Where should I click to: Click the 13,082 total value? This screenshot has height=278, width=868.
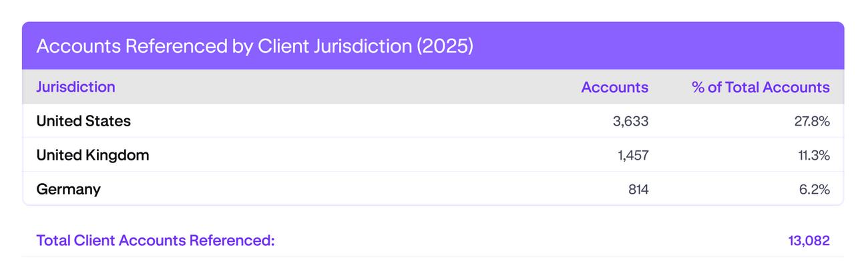(x=809, y=241)
